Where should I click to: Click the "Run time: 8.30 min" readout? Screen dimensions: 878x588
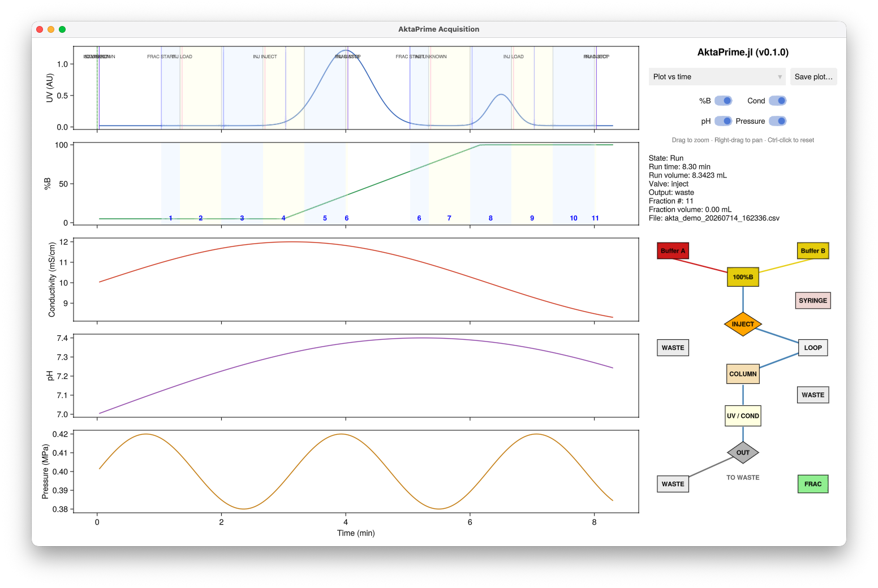(679, 167)
